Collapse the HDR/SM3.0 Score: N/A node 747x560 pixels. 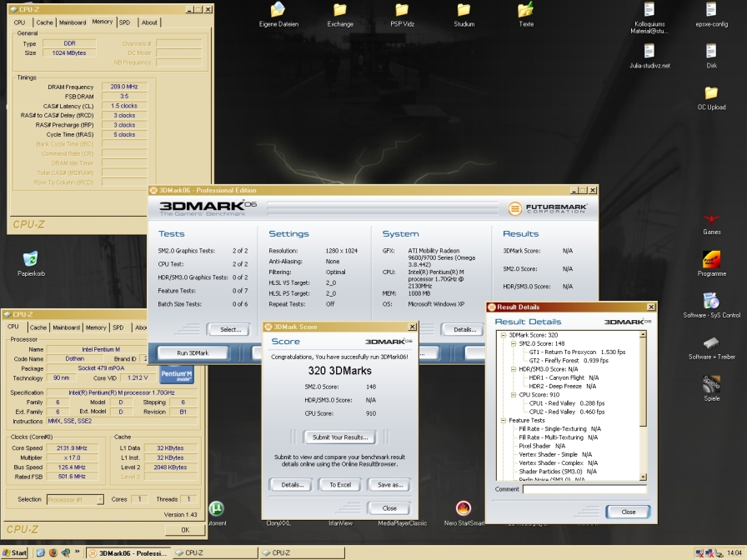point(513,369)
